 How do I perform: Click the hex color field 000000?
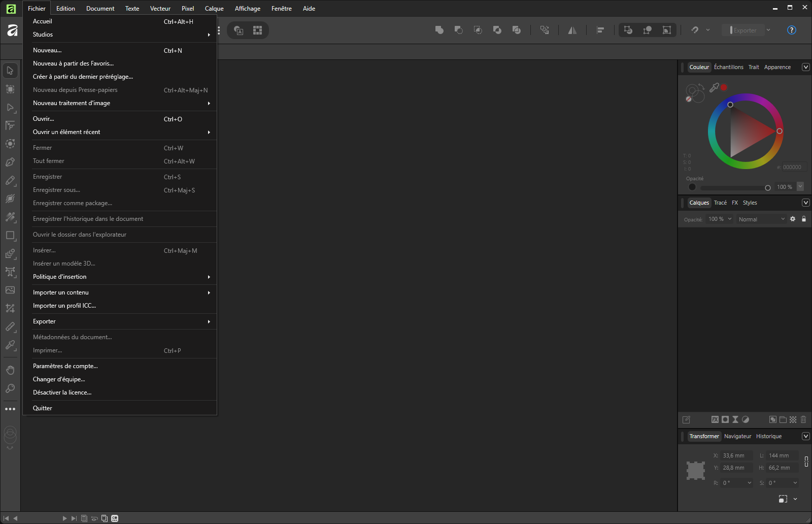[794, 167]
